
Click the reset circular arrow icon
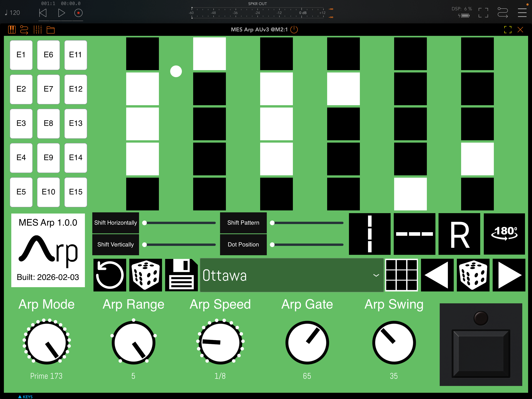click(x=110, y=275)
